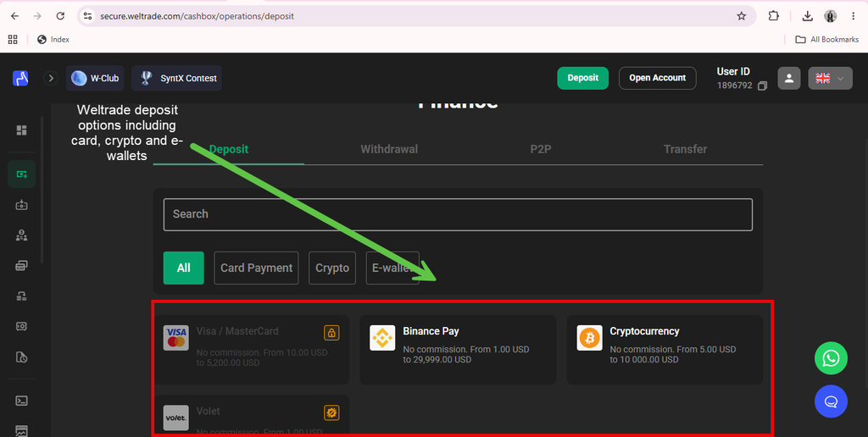Click the browser forward arrow
The image size is (868, 437).
[x=37, y=16]
